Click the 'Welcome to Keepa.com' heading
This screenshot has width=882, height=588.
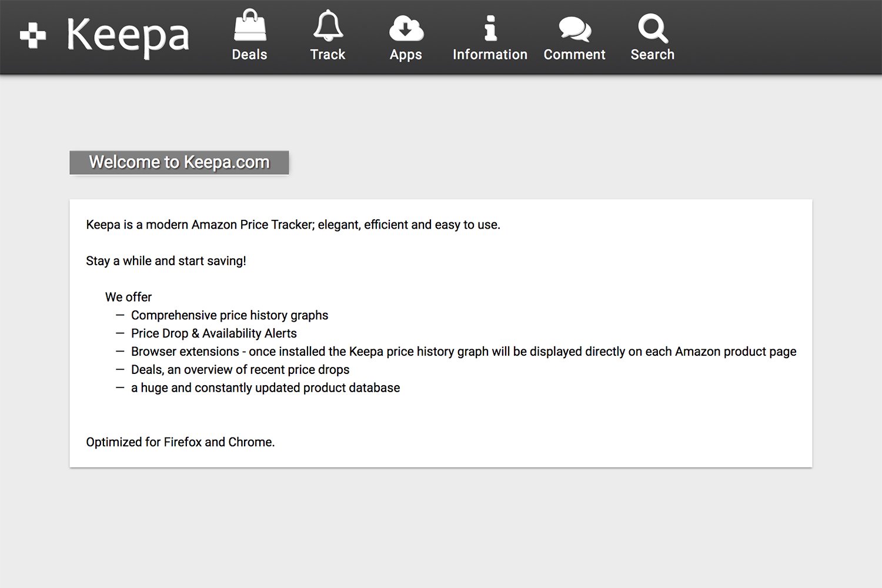[x=179, y=162]
